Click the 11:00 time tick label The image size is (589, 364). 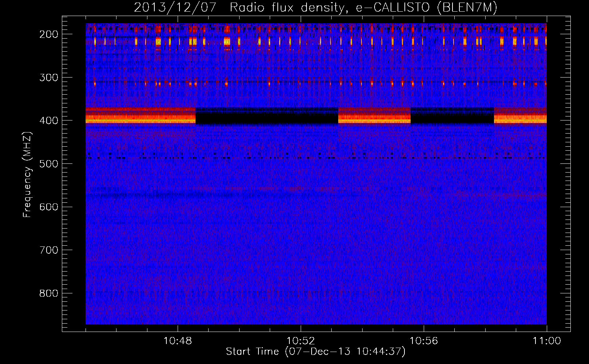[547, 341]
